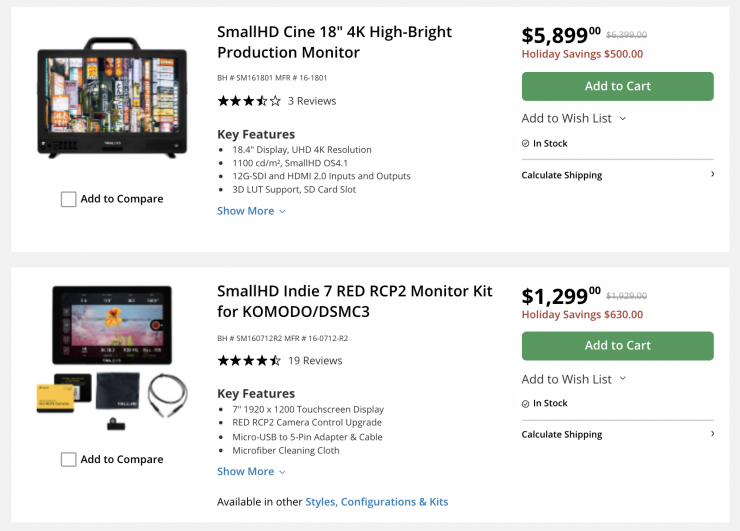Tick Add to Compare for Cine 18 monitor
Image resolution: width=740 pixels, height=531 pixels.
(x=69, y=199)
